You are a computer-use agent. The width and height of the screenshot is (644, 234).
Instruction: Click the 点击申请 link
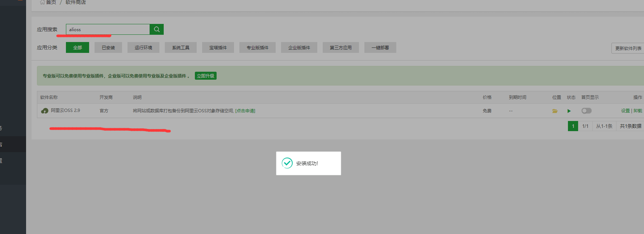point(245,111)
